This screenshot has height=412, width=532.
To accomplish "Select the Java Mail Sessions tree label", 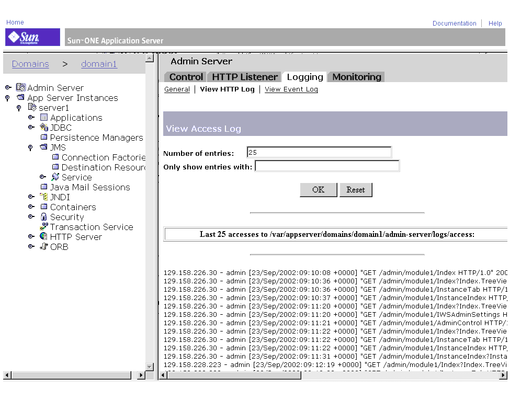I will pyautogui.click(x=90, y=187).
